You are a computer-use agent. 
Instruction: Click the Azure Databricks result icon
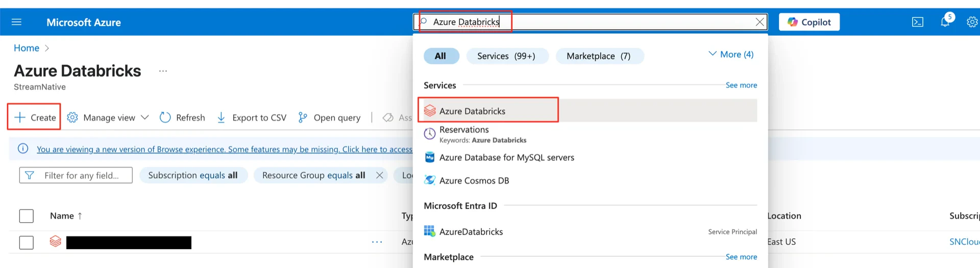430,111
